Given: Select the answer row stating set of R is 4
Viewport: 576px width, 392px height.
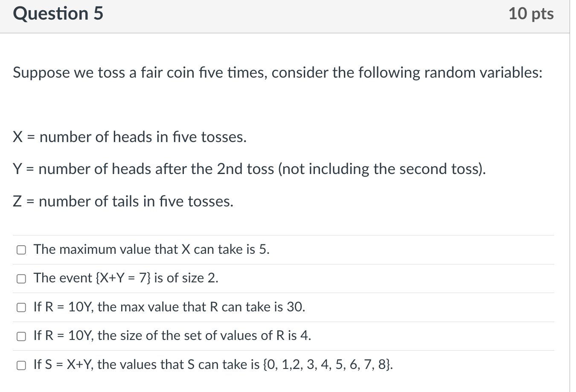Looking at the screenshot, I should point(172,336).
